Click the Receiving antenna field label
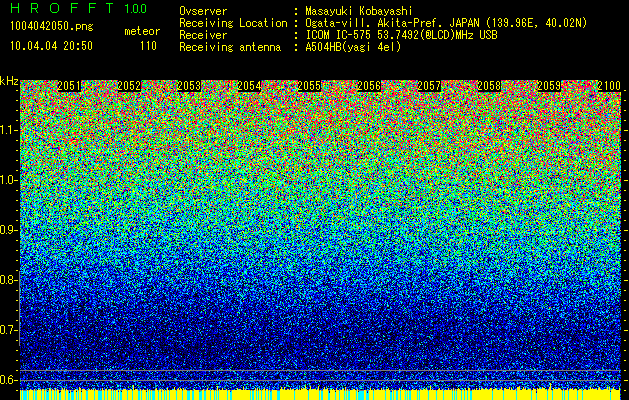 click(230, 47)
